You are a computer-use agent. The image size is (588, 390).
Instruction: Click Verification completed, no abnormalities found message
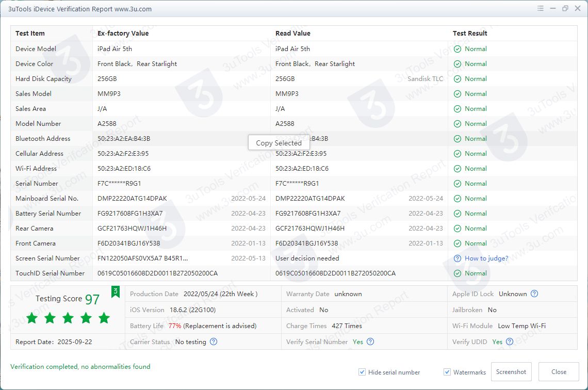[80, 366]
